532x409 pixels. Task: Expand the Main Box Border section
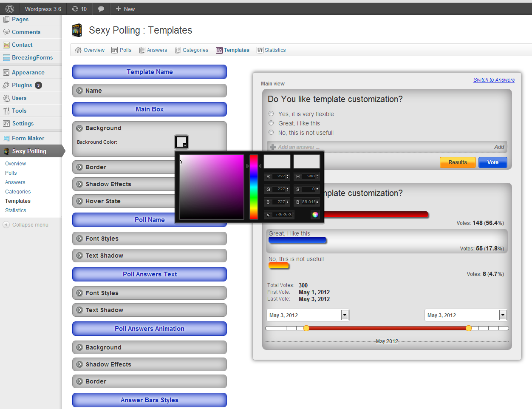tap(124, 167)
